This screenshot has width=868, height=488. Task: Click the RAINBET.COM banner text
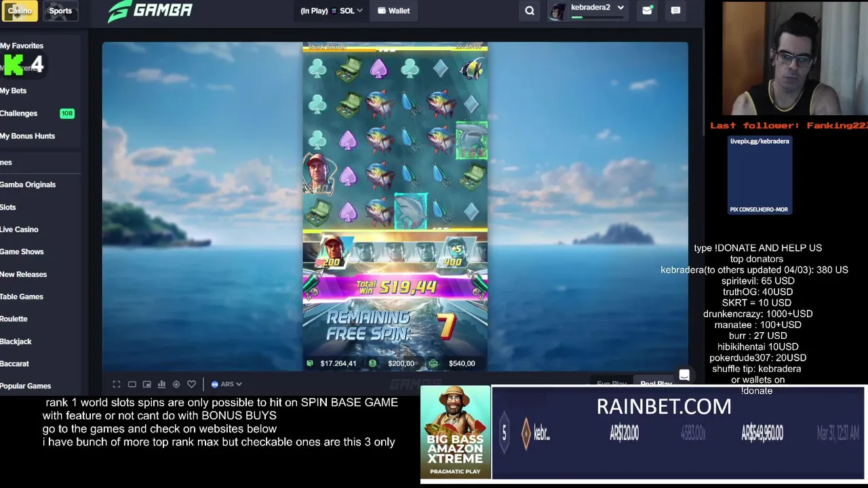click(x=664, y=406)
